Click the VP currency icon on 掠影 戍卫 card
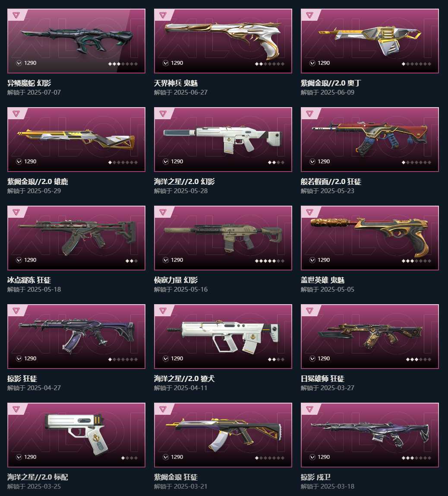The width and height of the screenshot is (448, 496). [x=312, y=457]
